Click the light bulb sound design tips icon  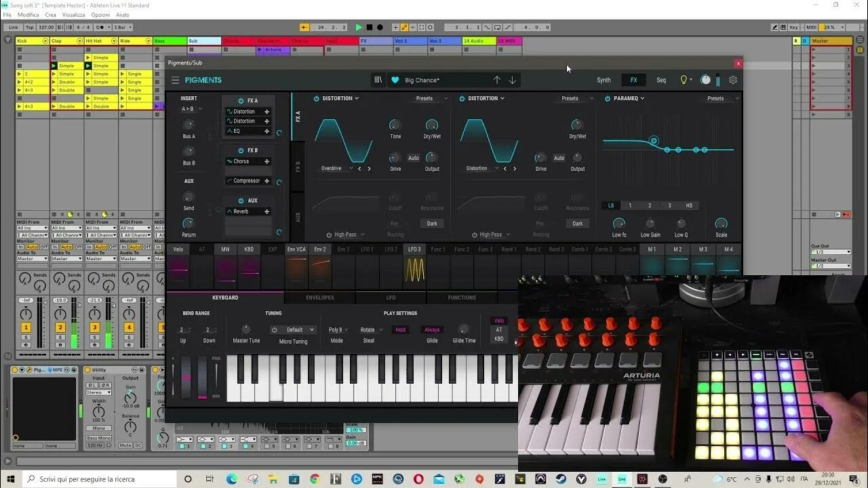point(684,80)
